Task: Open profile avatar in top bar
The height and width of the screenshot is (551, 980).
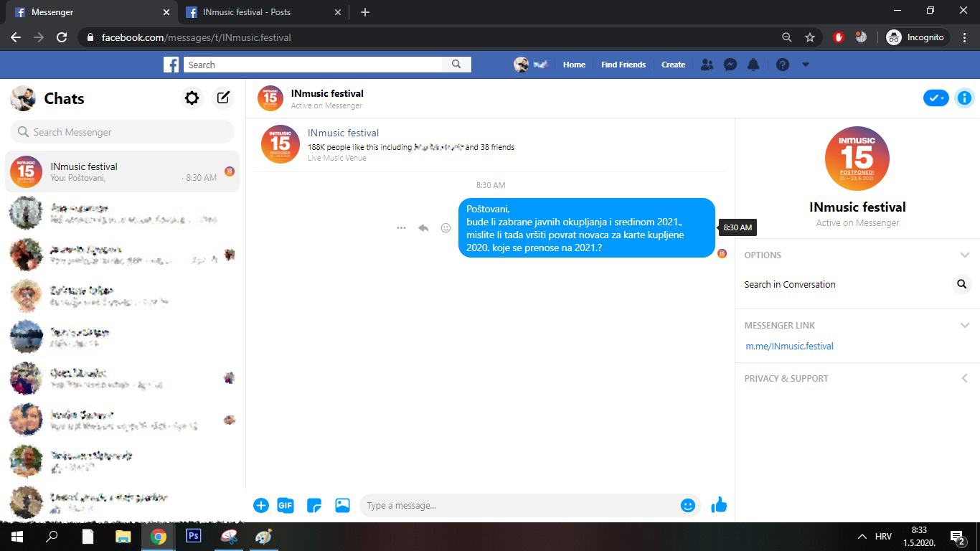Action: coord(521,65)
